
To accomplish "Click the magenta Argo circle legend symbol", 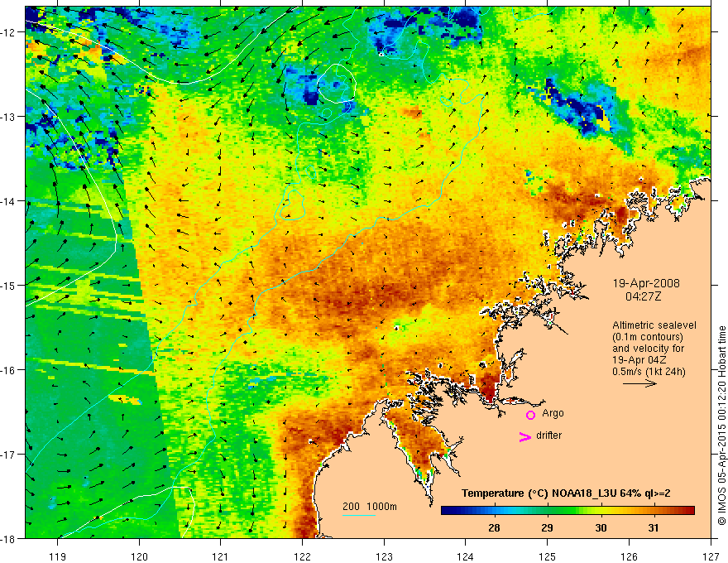I will pyautogui.click(x=530, y=415).
